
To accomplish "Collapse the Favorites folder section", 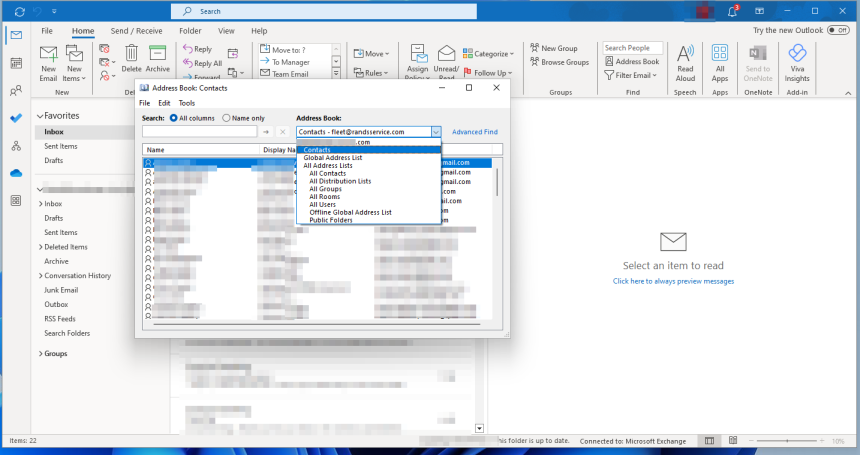I will (39, 116).
